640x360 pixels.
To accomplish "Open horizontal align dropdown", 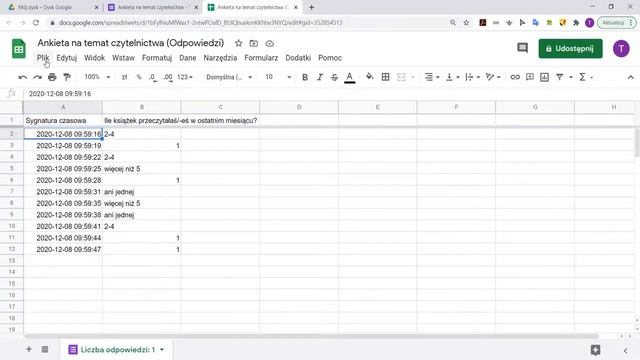I will point(432,77).
